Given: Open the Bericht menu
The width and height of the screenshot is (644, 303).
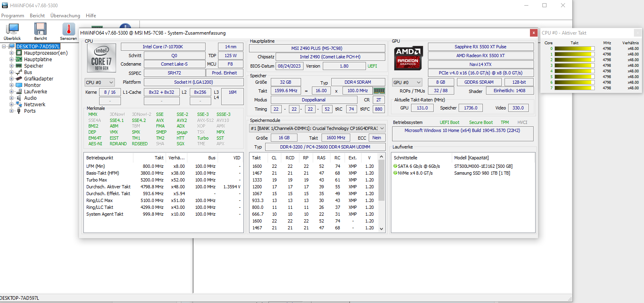Looking at the screenshot, I should [37, 16].
